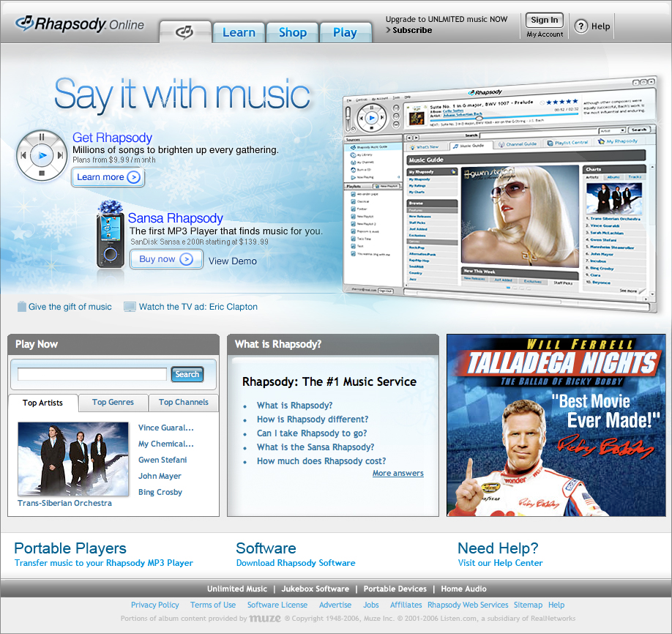Click stop on the player wheel graphic
The height and width of the screenshot is (634, 672).
pyautogui.click(x=42, y=174)
